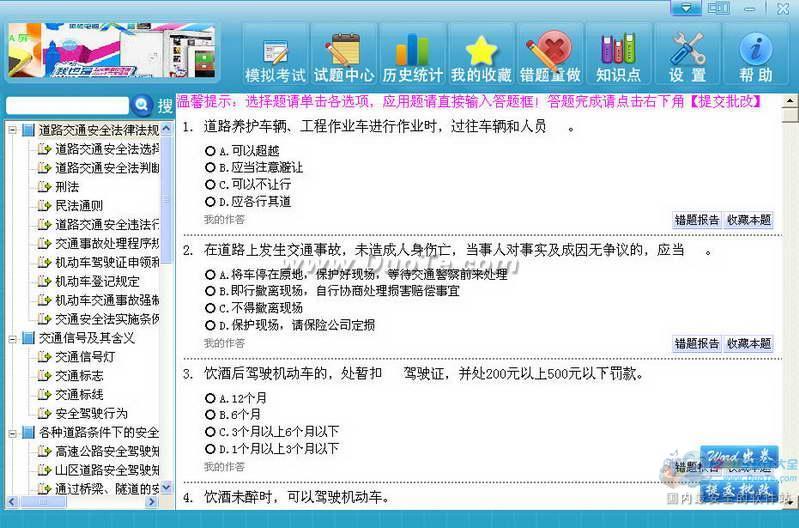The width and height of the screenshot is (799, 528).
Task: Select option A 可以超越 for question 1
Action: point(210,150)
